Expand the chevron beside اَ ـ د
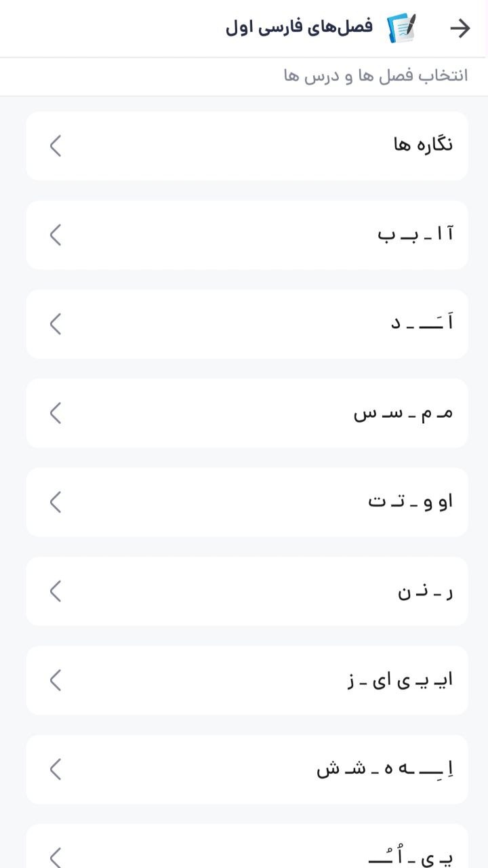 coord(56,323)
